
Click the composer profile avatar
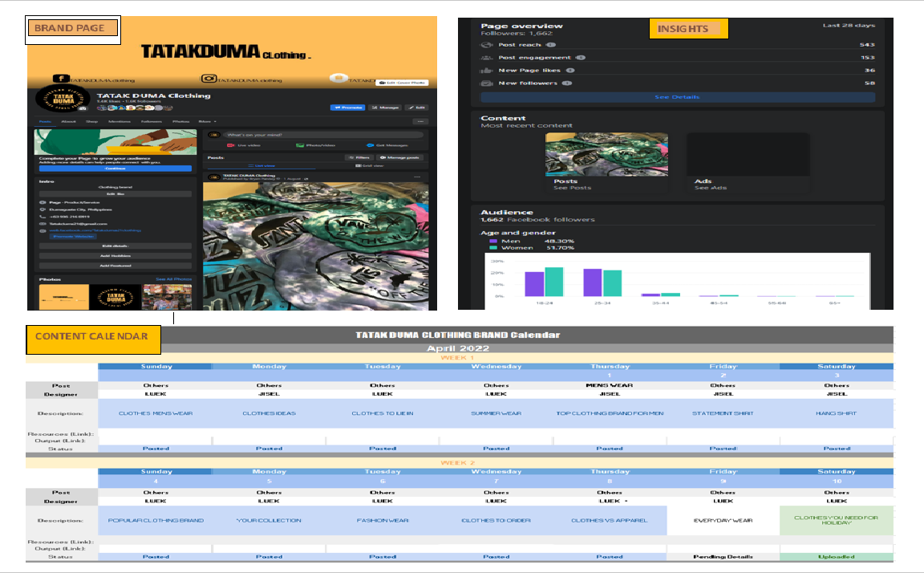pyautogui.click(x=214, y=135)
